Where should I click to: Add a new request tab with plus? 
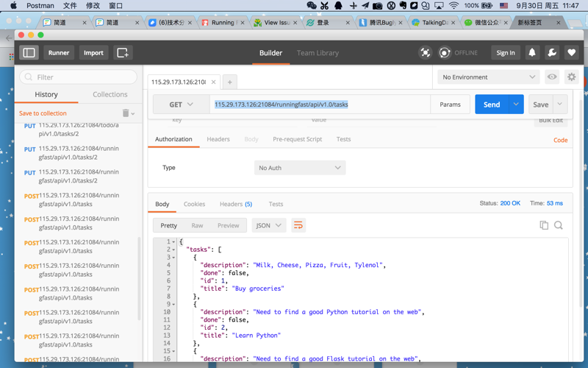click(x=230, y=82)
